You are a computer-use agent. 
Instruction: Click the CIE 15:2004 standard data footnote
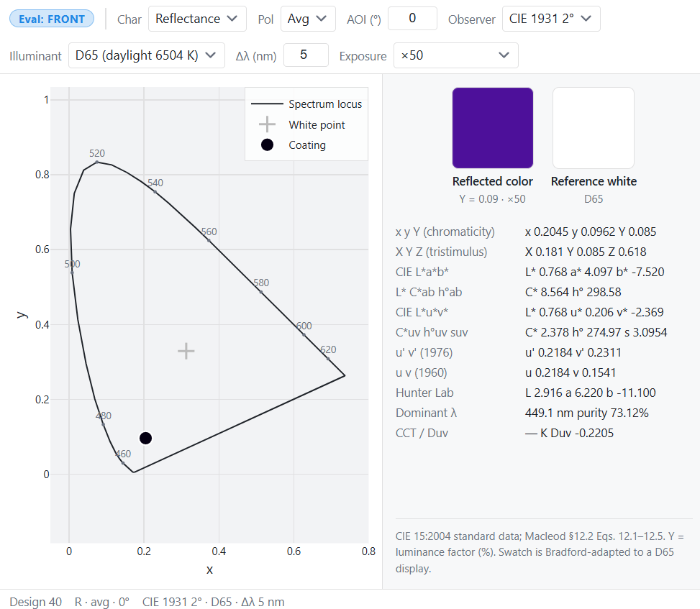[540, 552]
